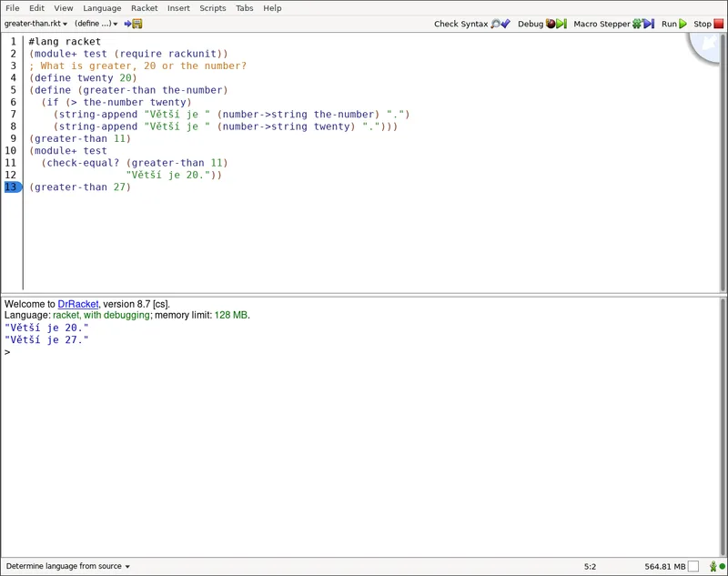Screen dimensions: 728x576
Task: Open the Scripts menu
Action: pos(213,8)
